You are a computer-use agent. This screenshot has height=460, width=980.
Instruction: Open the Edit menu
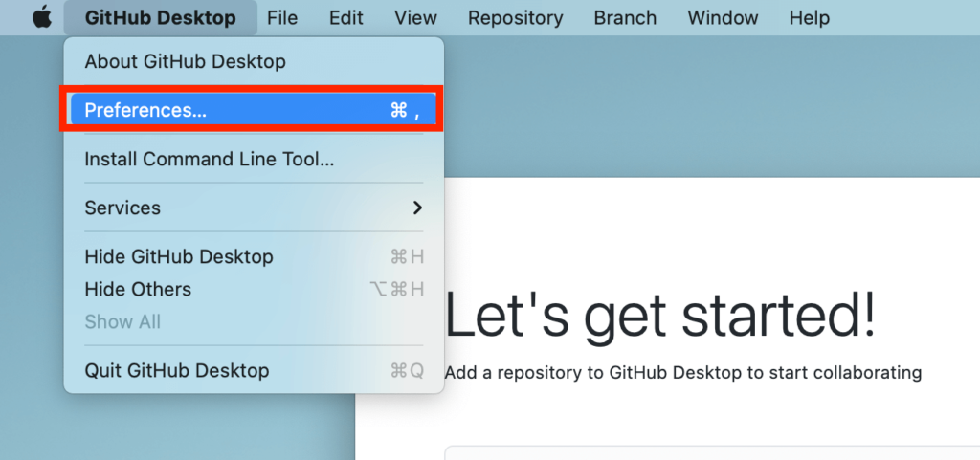(346, 17)
